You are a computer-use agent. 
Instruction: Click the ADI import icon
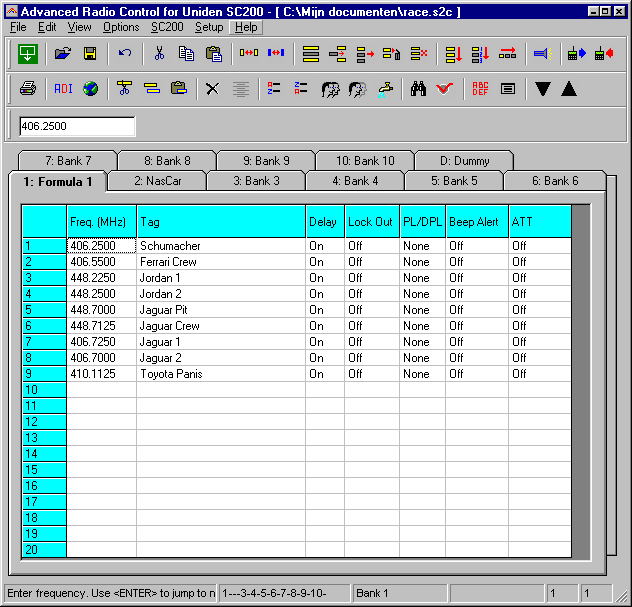click(63, 88)
